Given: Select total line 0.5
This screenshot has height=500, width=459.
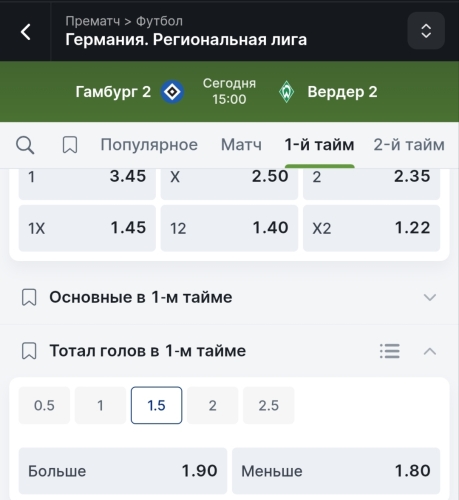Looking at the screenshot, I should point(44,405).
